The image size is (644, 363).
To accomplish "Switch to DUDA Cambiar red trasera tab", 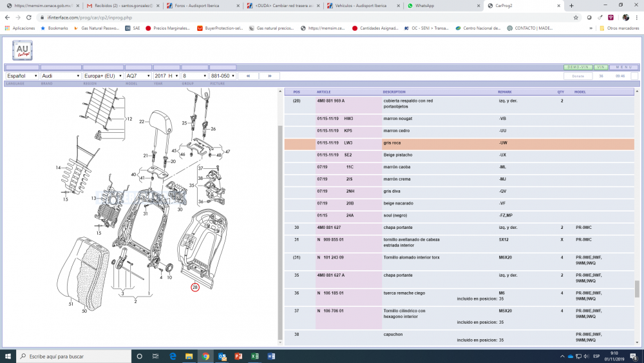I will (281, 6).
